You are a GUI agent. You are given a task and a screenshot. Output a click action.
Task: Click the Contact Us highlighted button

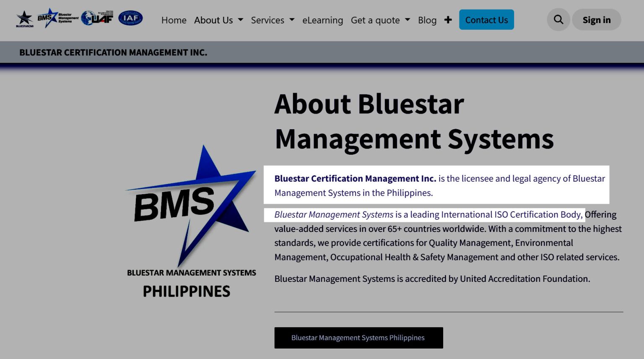point(486,19)
